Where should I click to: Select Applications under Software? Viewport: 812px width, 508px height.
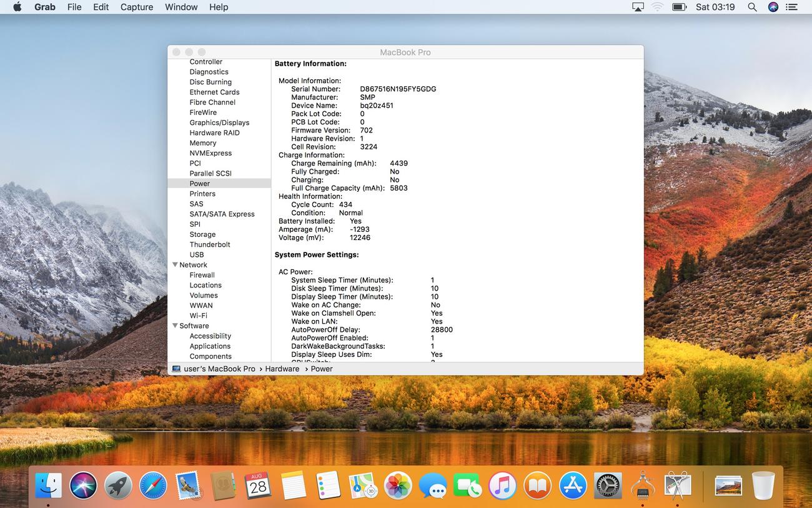(210, 346)
